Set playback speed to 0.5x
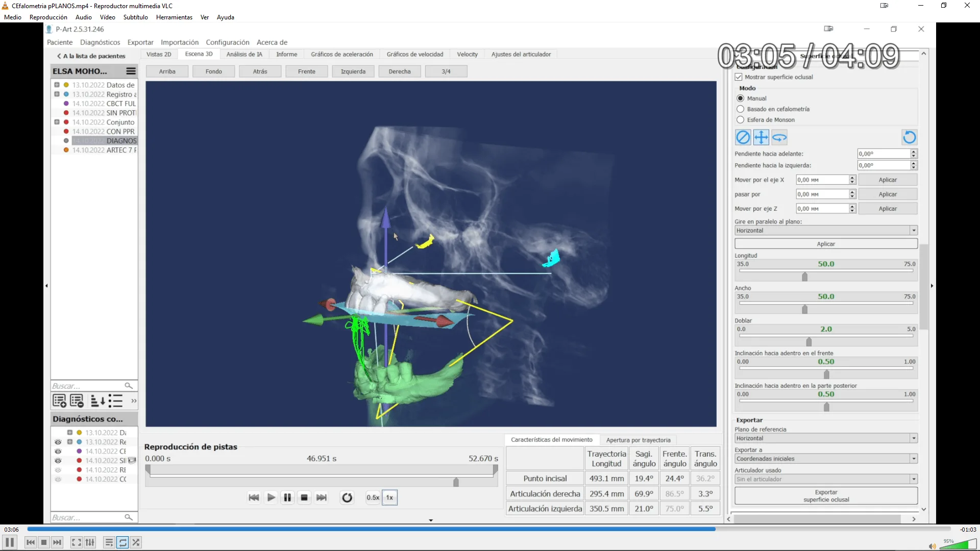The width and height of the screenshot is (980, 551). (373, 497)
